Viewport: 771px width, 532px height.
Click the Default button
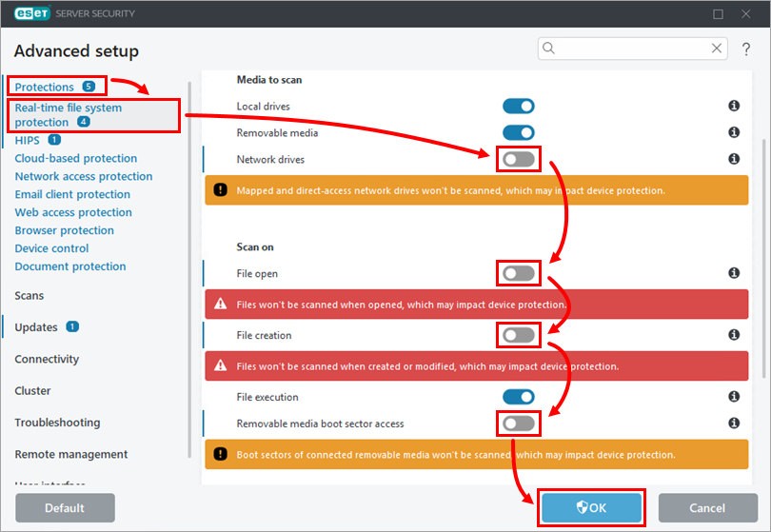pyautogui.click(x=65, y=507)
